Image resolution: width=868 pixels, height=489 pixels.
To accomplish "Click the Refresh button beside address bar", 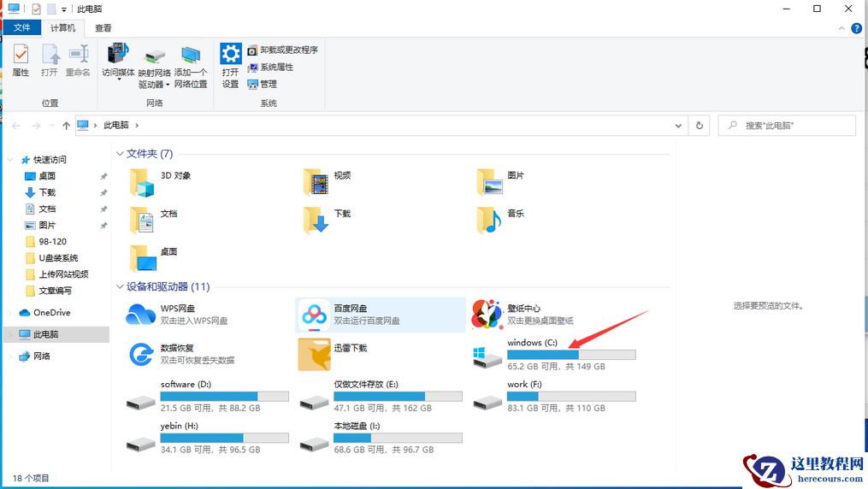I will pyautogui.click(x=700, y=126).
